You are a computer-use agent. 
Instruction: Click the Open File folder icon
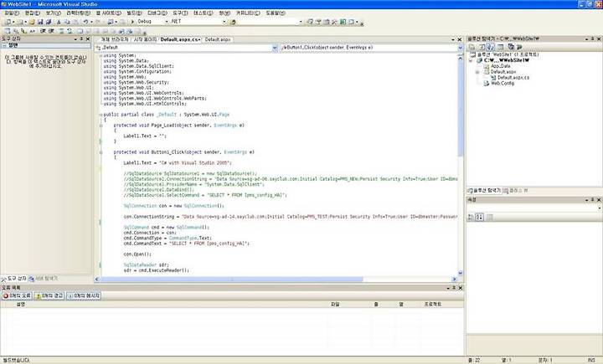(x=32, y=22)
